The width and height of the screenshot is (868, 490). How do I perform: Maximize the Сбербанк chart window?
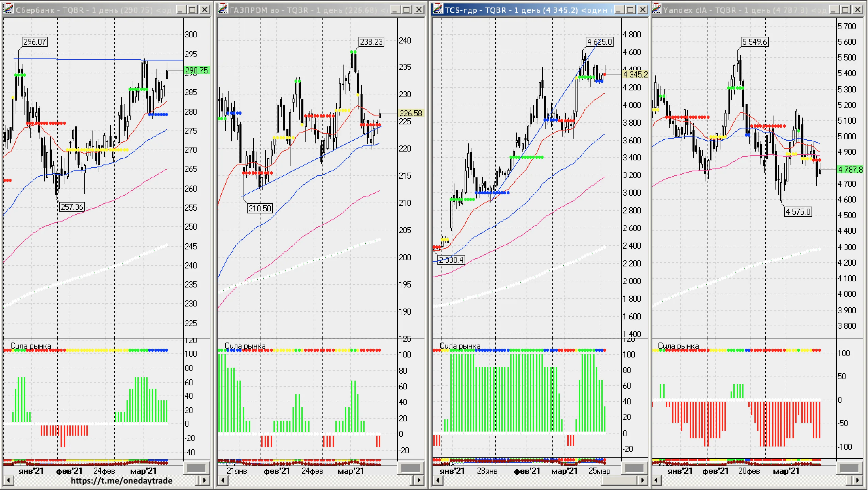click(193, 10)
